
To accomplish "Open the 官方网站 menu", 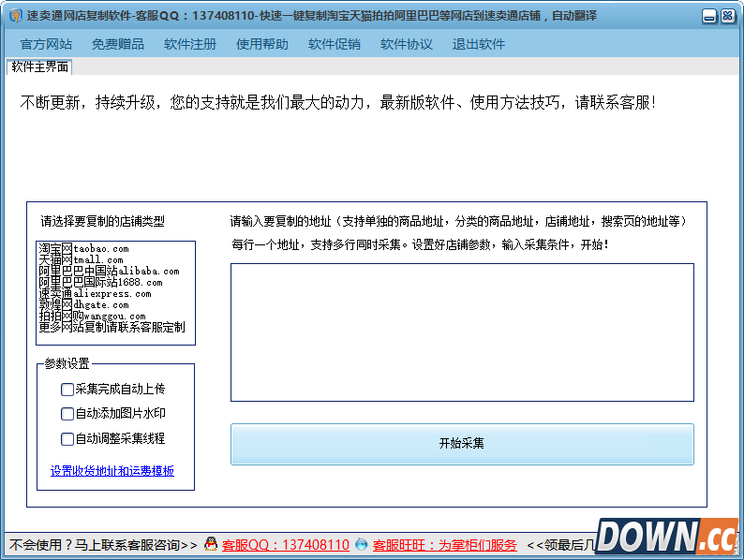I will 46,44.
